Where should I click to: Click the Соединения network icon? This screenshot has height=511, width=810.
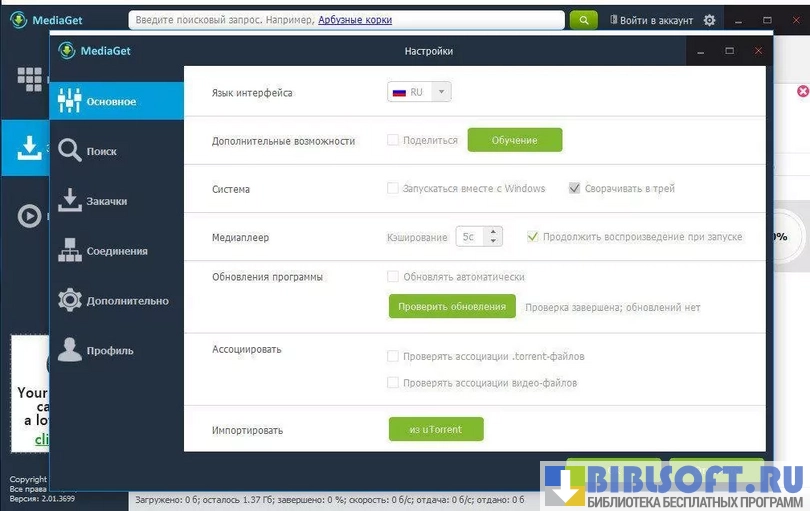coord(69,251)
